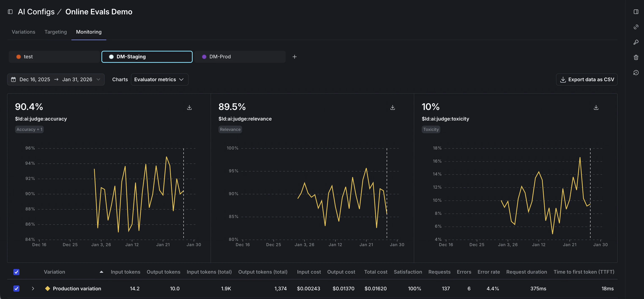Download the relevance chart data
This screenshot has height=299, width=644.
pyautogui.click(x=393, y=107)
